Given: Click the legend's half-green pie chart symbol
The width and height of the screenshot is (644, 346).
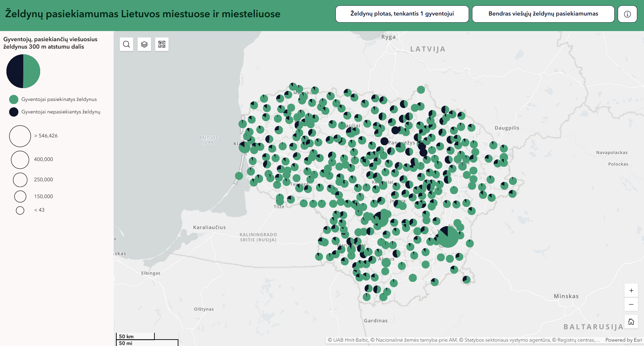Looking at the screenshot, I should click(23, 71).
